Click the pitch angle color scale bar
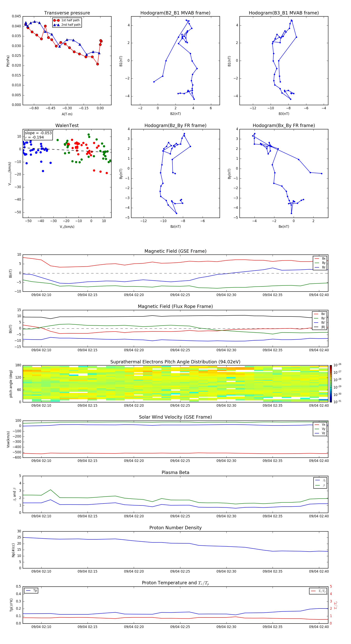Image resolution: width=351 pixels, height=644 pixels. (x=331, y=384)
